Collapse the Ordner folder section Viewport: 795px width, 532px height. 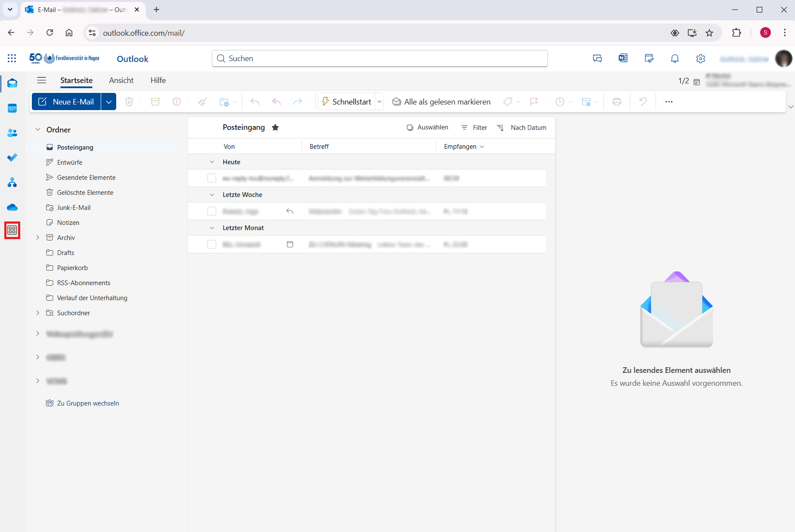click(38, 129)
